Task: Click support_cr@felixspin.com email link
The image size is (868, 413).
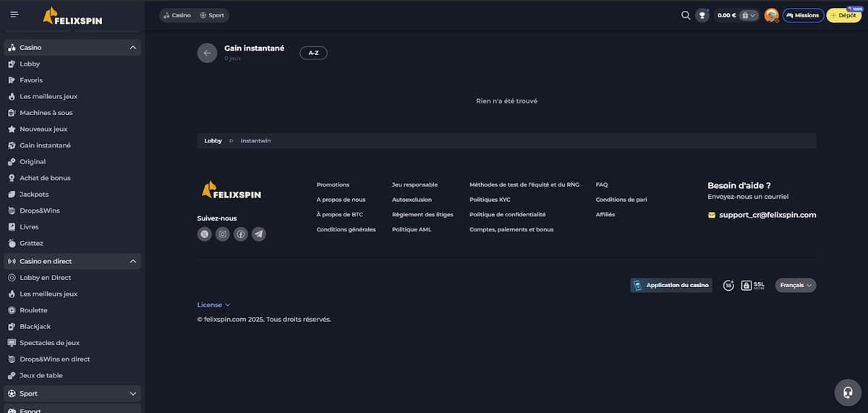Action: coord(767,215)
